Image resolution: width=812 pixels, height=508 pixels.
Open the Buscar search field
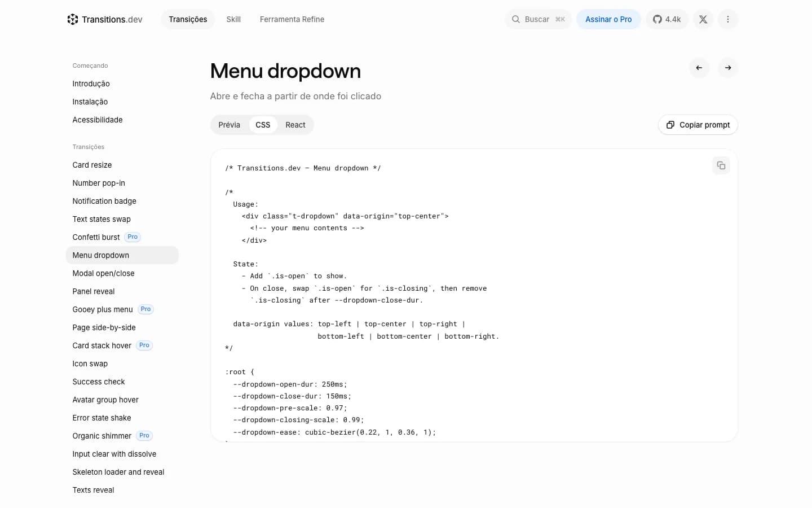point(539,19)
